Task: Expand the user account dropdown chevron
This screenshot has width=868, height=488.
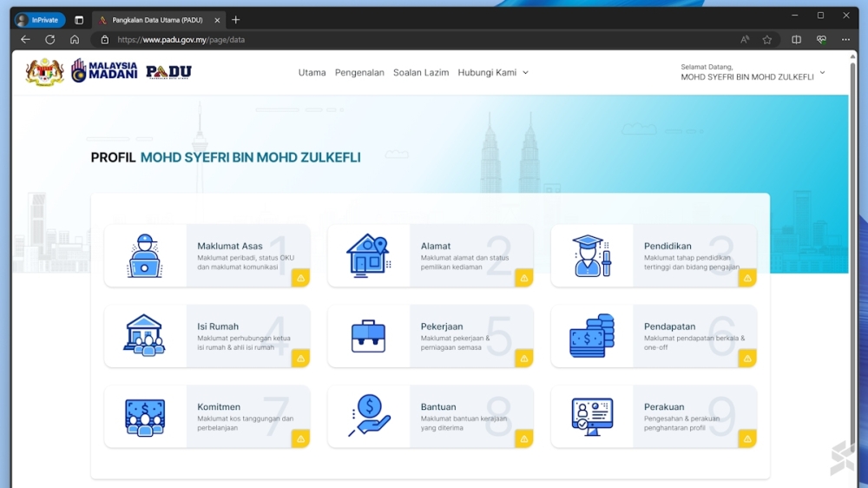Action: [x=822, y=73]
